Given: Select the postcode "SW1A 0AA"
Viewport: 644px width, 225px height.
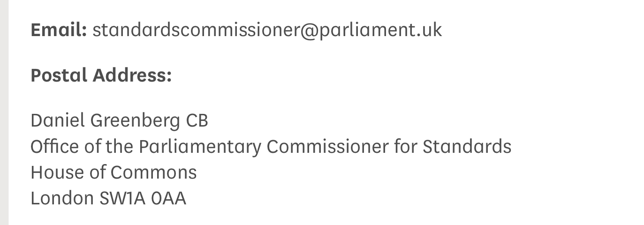Looking at the screenshot, I should [143, 198].
